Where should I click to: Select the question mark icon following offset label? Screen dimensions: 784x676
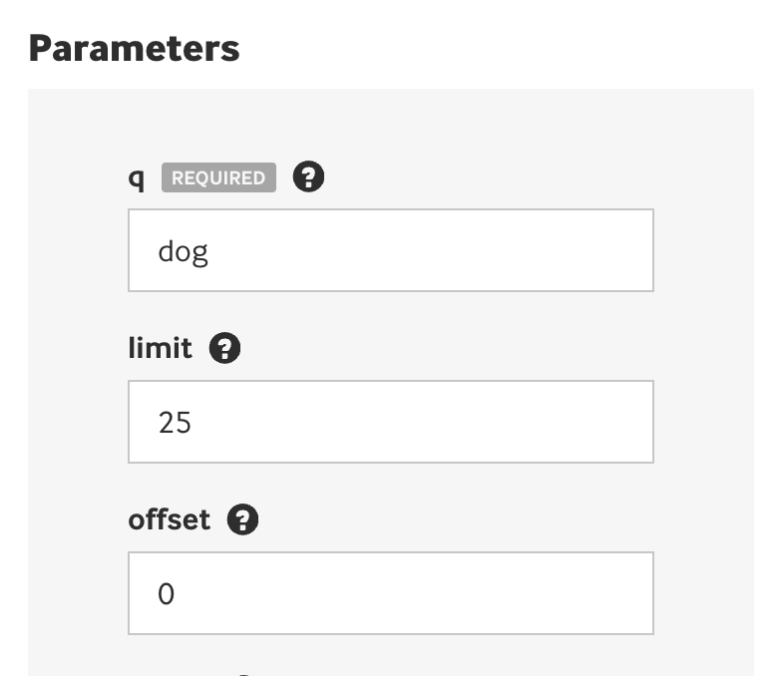(x=242, y=519)
